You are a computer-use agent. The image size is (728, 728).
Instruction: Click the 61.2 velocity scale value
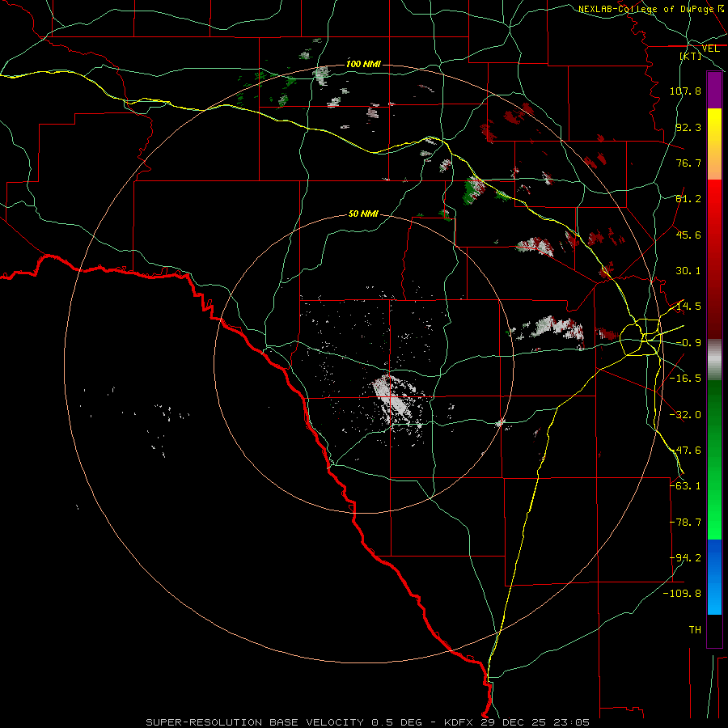tap(688, 199)
